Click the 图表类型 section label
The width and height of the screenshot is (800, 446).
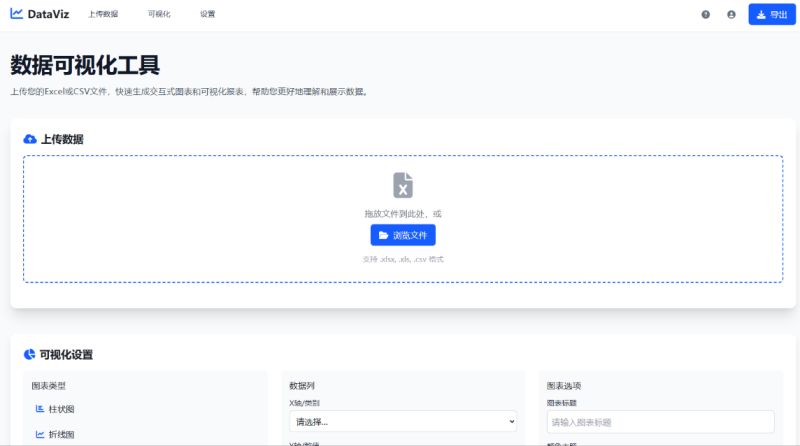tap(48, 386)
